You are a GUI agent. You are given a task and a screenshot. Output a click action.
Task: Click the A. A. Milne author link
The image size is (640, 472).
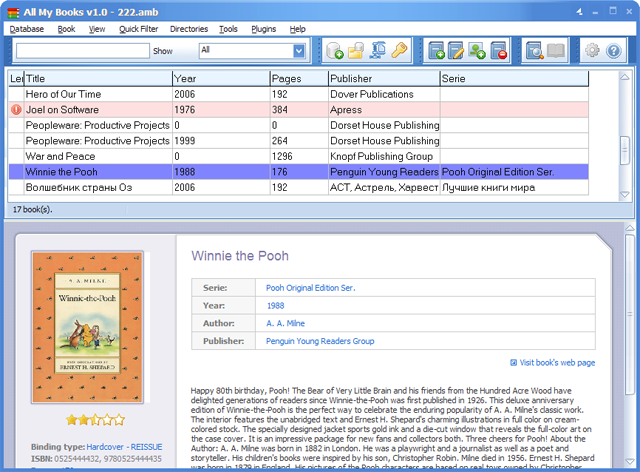pyautogui.click(x=285, y=323)
